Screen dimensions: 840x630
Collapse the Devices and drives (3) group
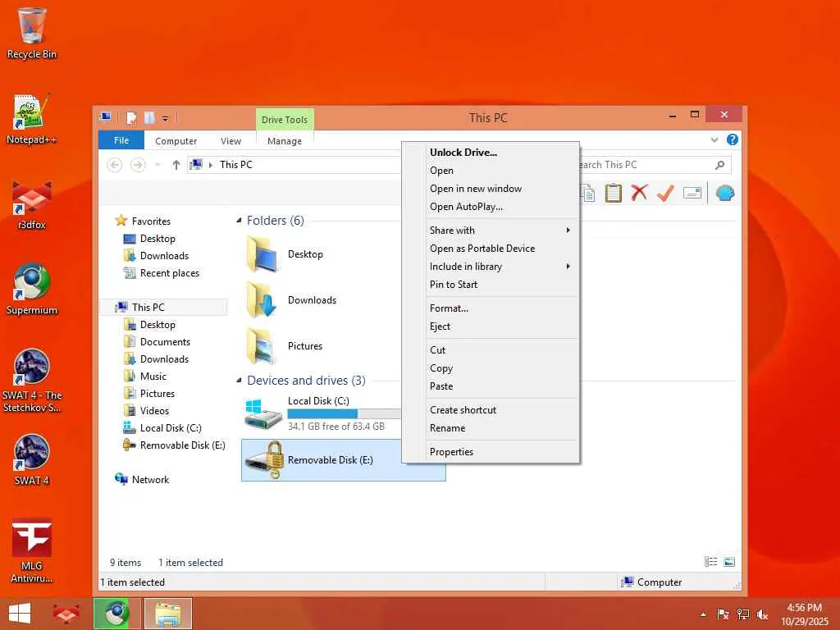click(x=239, y=381)
